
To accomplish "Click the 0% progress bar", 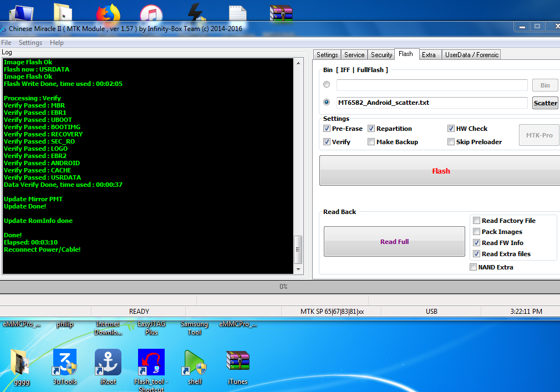I will tap(280, 286).
